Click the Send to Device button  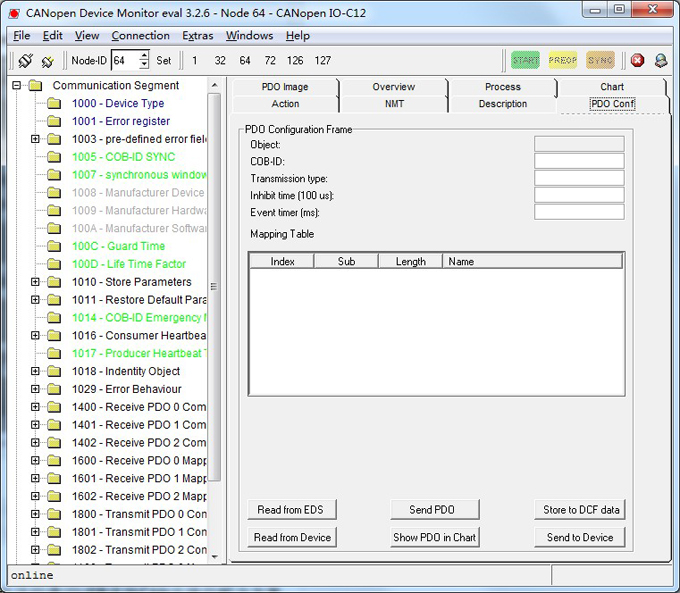pos(580,537)
